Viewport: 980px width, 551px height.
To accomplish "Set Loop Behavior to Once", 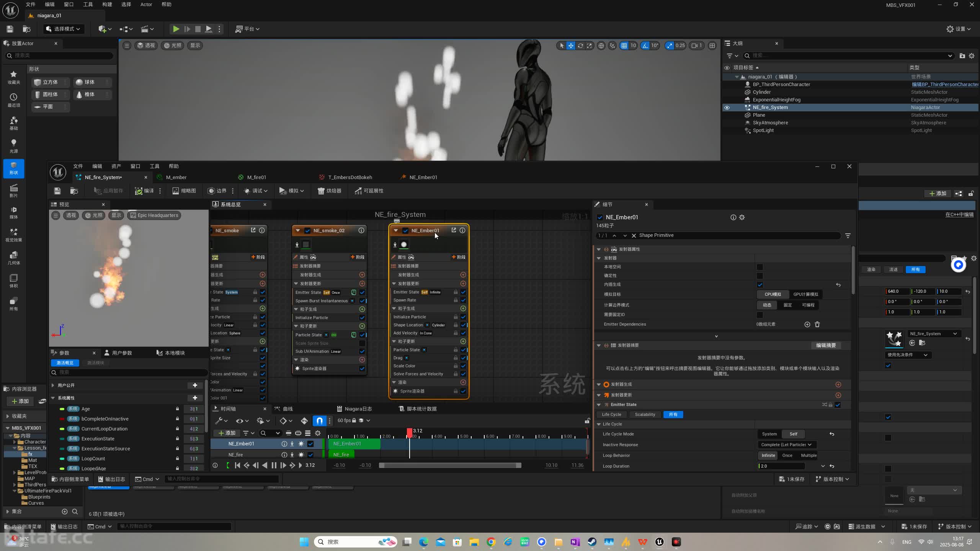I will click(787, 455).
